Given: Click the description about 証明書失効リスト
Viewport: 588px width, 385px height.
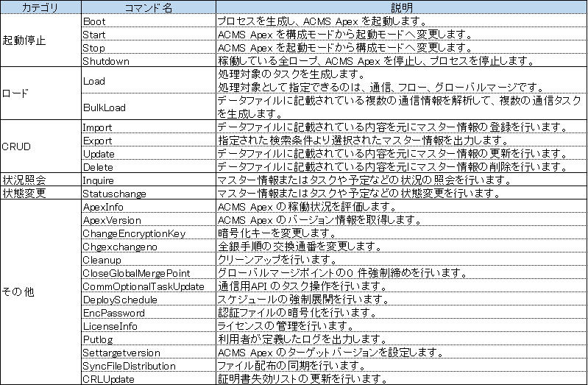Looking at the screenshot, I should (302, 378).
